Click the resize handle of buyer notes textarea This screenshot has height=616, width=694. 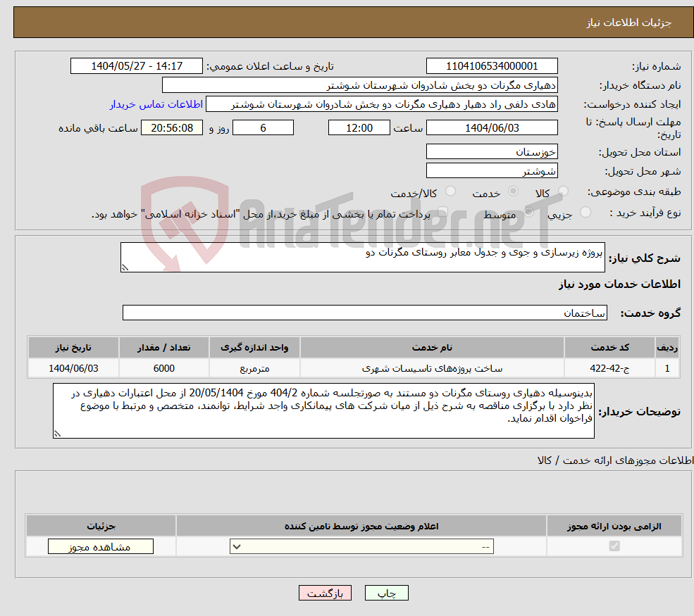[57, 434]
